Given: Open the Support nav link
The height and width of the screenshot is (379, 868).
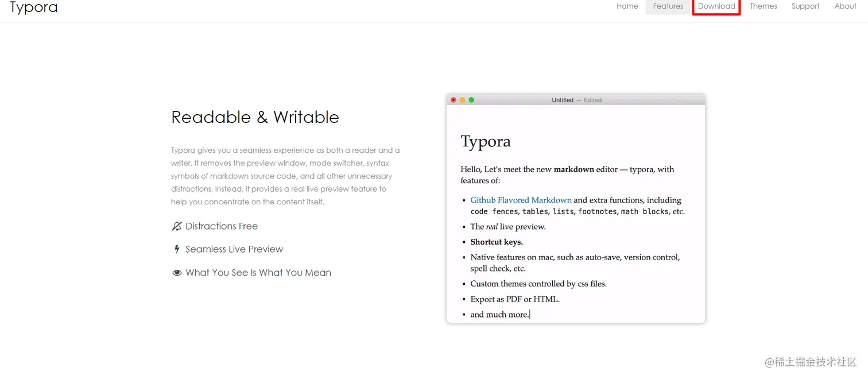Looking at the screenshot, I should tap(805, 6).
